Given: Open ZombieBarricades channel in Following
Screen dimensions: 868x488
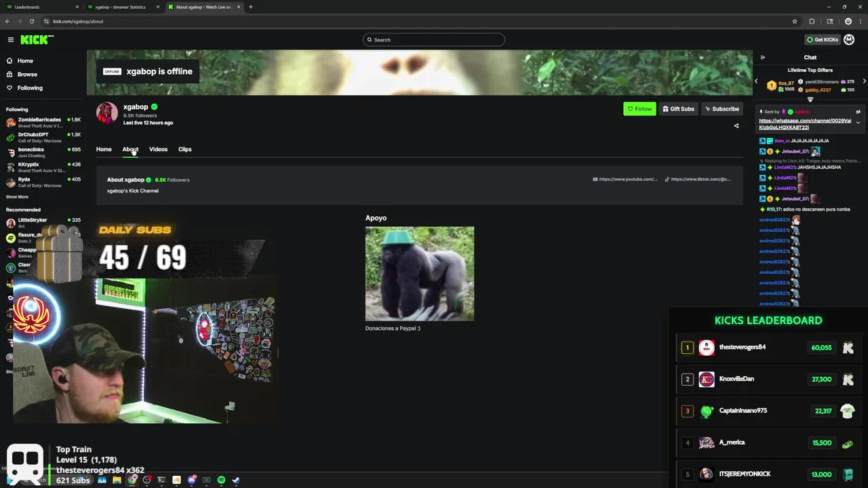Looking at the screenshot, I should pyautogui.click(x=43, y=123).
